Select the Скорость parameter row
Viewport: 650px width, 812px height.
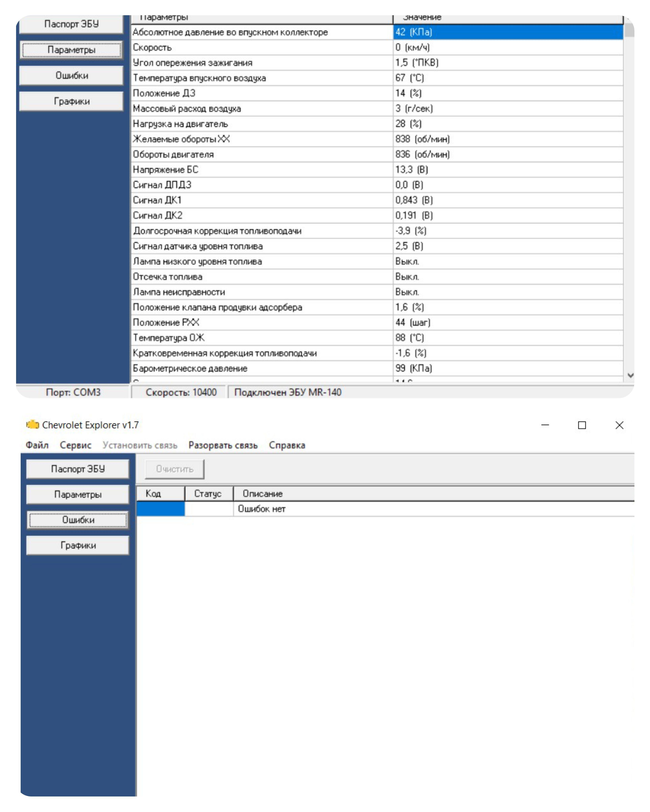coord(377,47)
